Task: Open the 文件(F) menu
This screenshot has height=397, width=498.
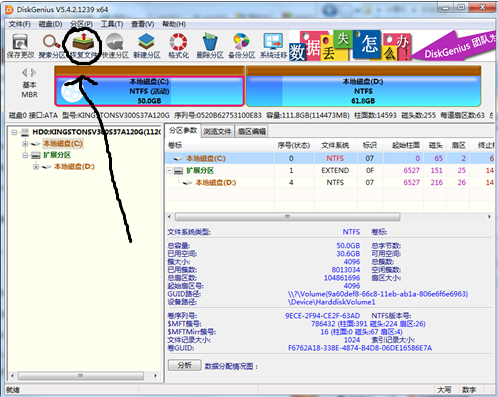Action: click(x=19, y=24)
